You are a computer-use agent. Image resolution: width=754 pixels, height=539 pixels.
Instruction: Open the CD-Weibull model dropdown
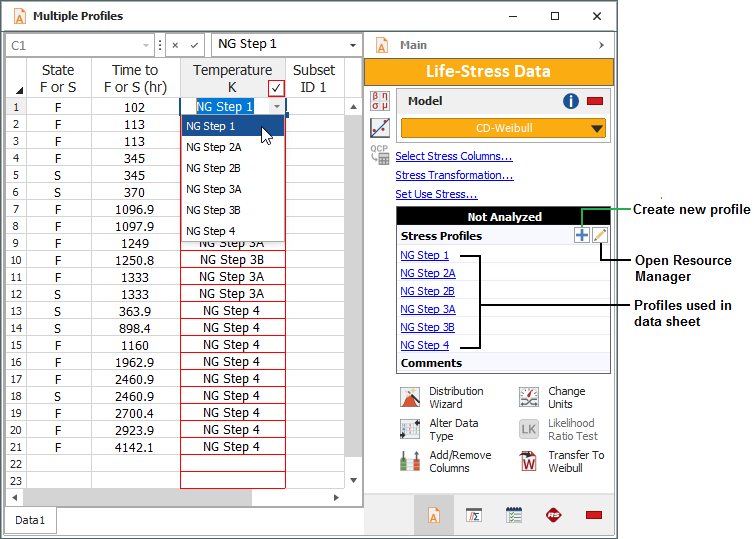[x=597, y=128]
